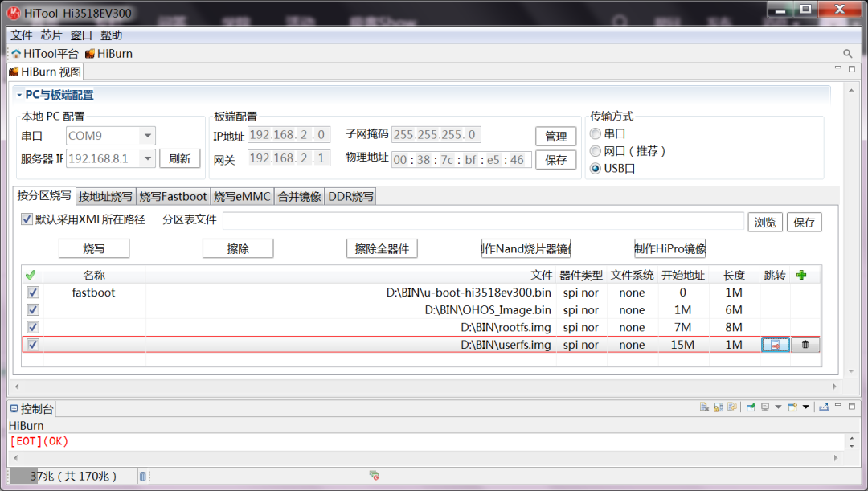This screenshot has width=868, height=491.
Task: Click the HiTool app logo in title bar
Action: coord(14,13)
